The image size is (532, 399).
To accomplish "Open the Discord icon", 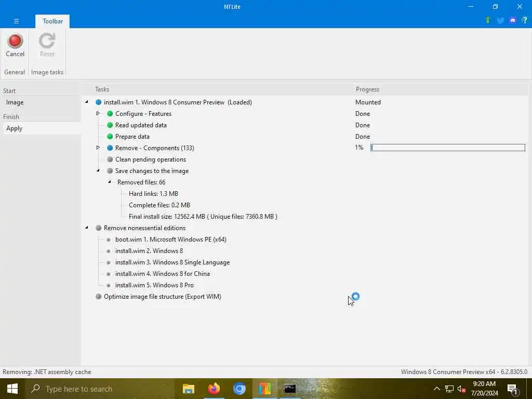I will point(513,20).
